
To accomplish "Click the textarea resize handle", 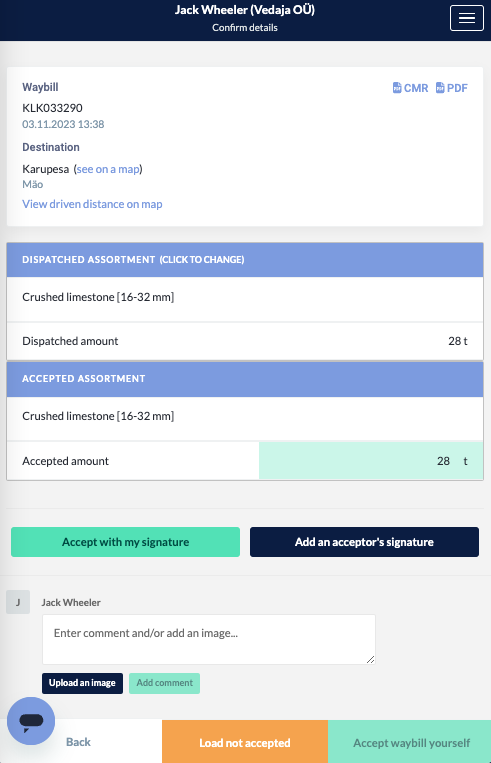I will coord(370,659).
